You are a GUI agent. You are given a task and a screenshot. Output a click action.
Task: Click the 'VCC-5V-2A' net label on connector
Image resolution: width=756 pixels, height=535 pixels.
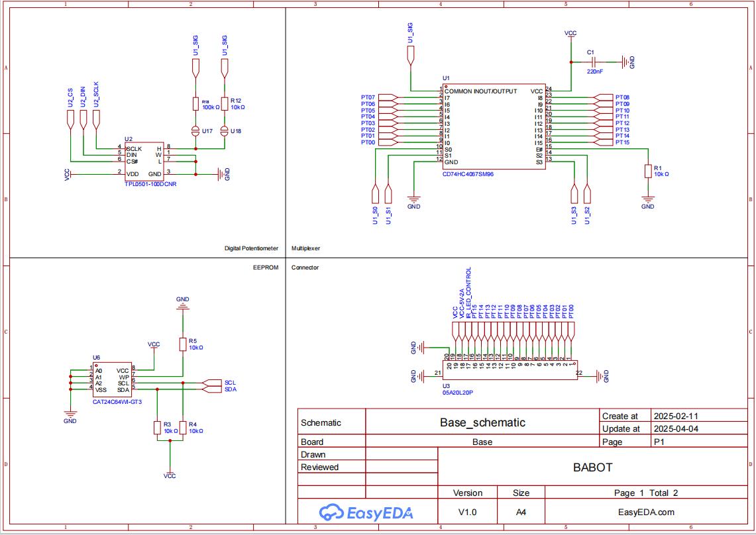tap(461, 304)
